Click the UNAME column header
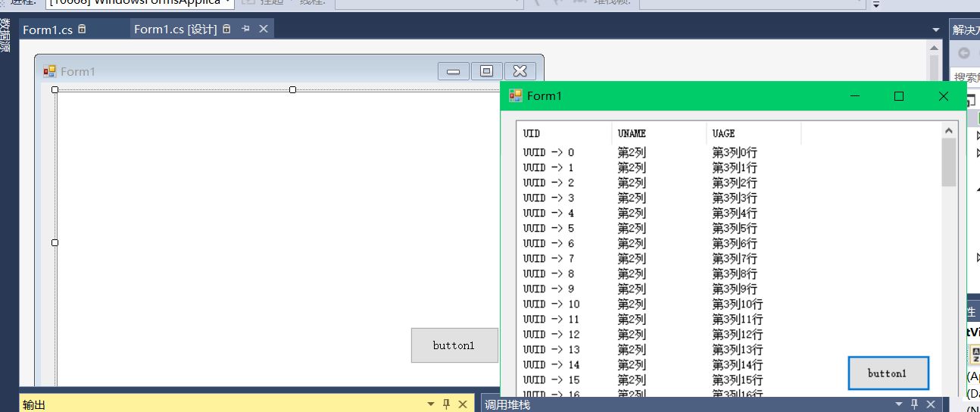 click(x=659, y=133)
